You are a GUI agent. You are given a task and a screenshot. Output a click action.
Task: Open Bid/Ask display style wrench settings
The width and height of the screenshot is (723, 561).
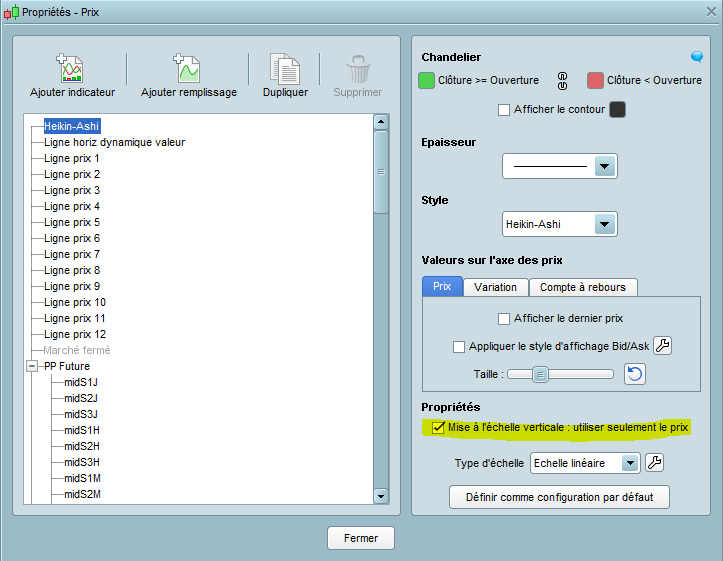pyautogui.click(x=663, y=345)
